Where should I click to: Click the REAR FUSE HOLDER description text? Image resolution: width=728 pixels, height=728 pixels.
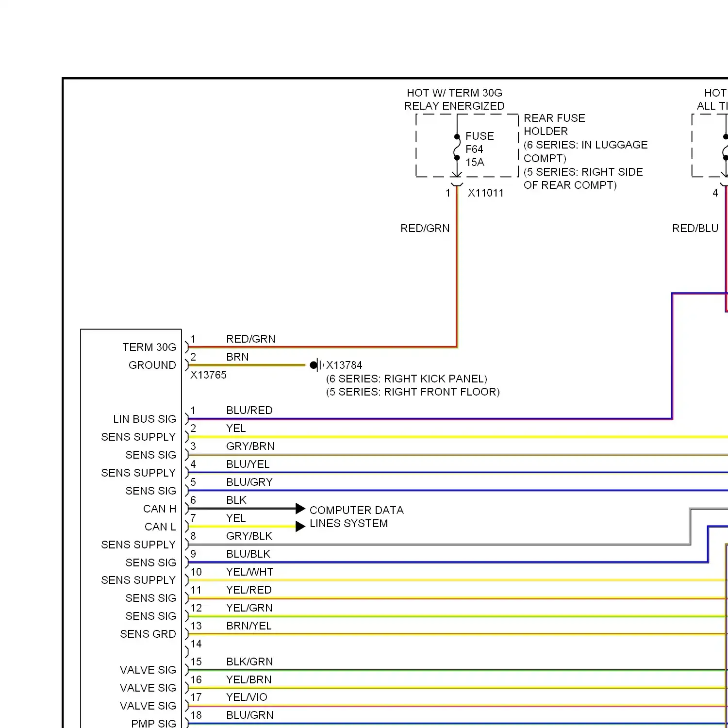(x=585, y=151)
